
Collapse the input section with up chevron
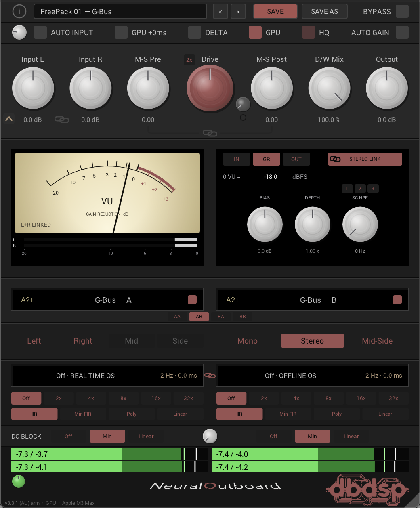pyautogui.click(x=9, y=119)
